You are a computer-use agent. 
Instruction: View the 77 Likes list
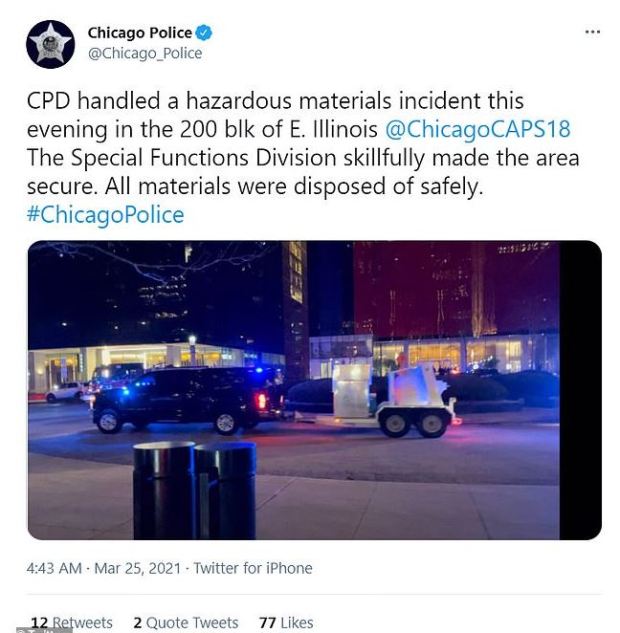[286, 623]
